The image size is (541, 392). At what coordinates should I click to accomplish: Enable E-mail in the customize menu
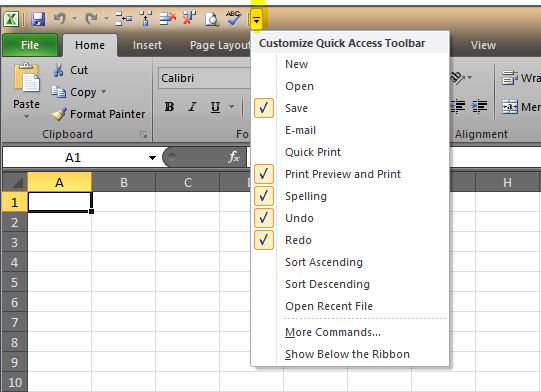coord(350,130)
